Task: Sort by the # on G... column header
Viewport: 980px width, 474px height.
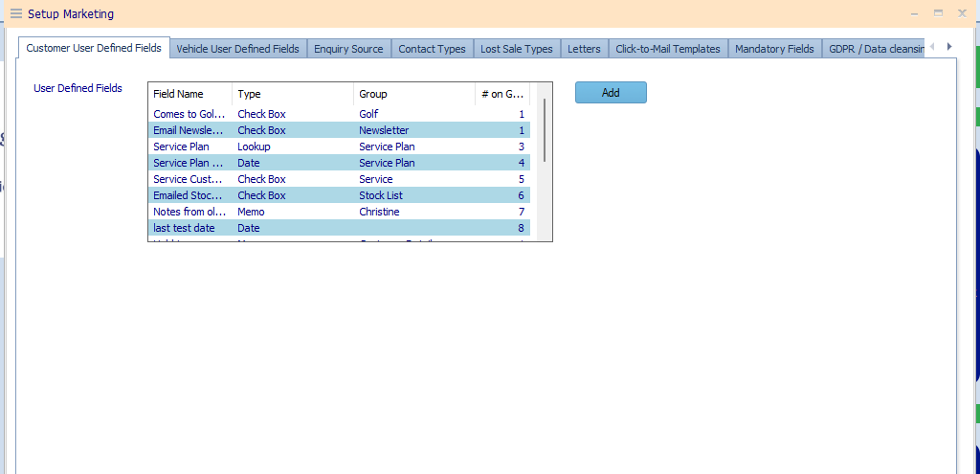Action: click(x=502, y=94)
